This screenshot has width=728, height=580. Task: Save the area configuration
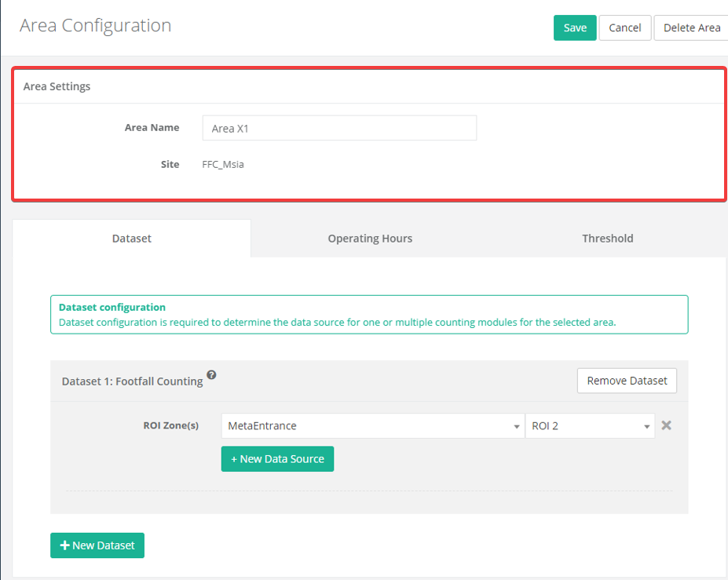point(575,27)
